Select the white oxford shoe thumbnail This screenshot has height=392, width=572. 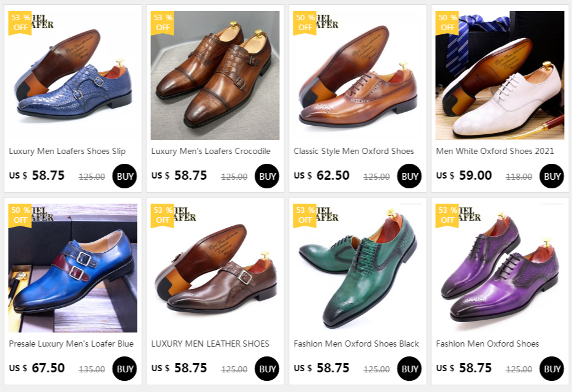click(x=500, y=75)
